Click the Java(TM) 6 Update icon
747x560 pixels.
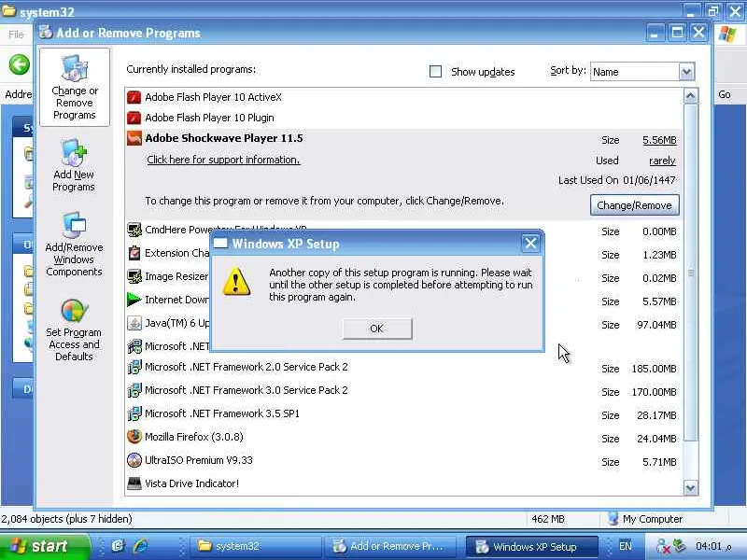click(x=134, y=323)
